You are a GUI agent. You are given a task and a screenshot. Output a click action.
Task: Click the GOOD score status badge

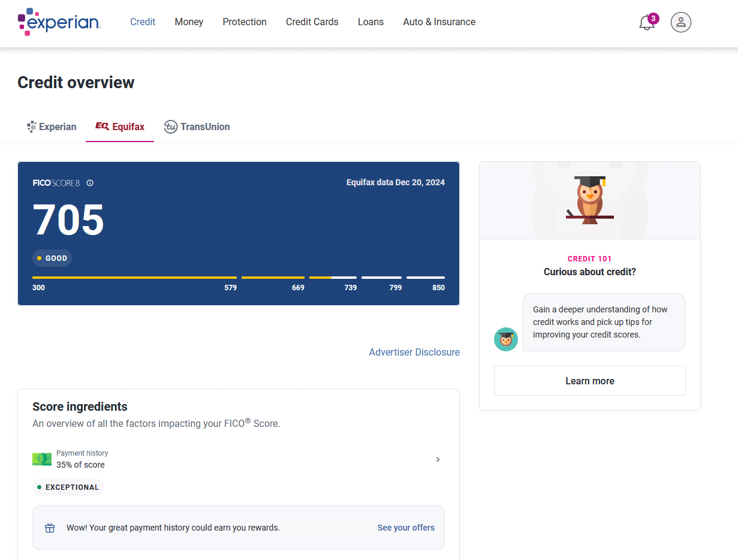(52, 258)
